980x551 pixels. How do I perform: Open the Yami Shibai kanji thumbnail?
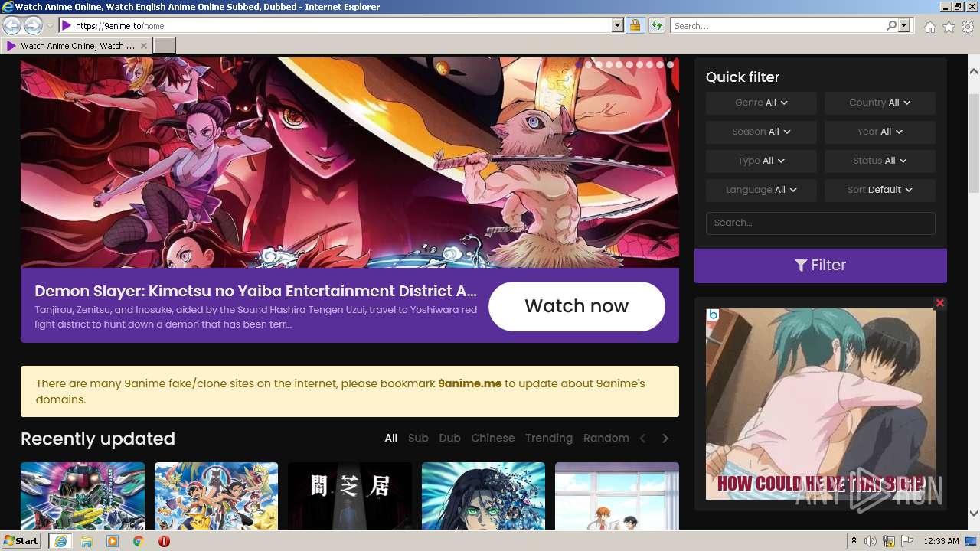[x=350, y=496]
